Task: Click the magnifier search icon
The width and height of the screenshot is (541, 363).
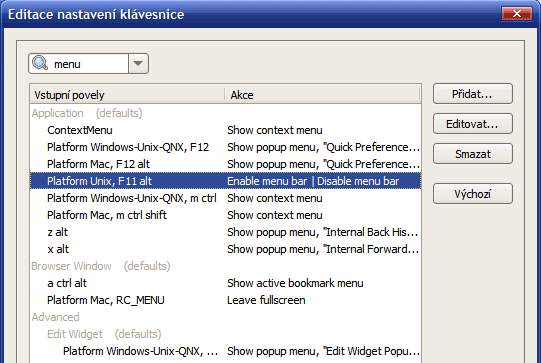Action: pos(40,63)
